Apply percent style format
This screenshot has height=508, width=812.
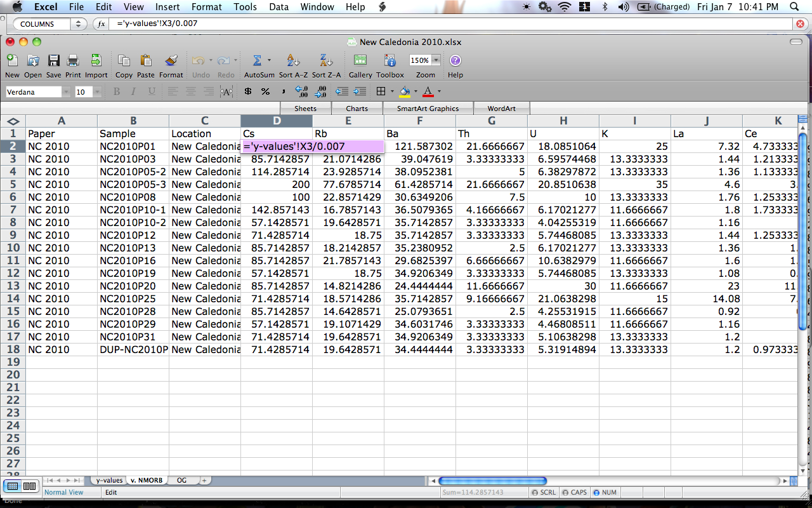(265, 92)
